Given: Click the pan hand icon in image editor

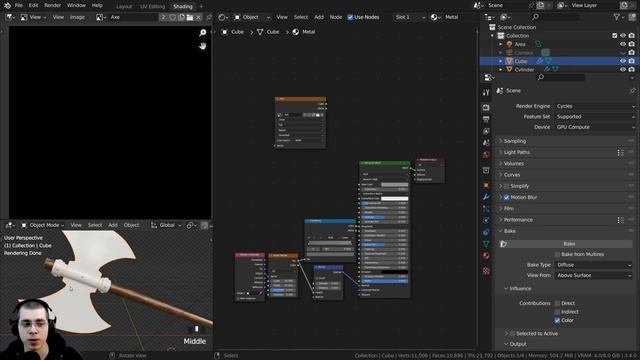Looking at the screenshot, I should pyautogui.click(x=202, y=46).
